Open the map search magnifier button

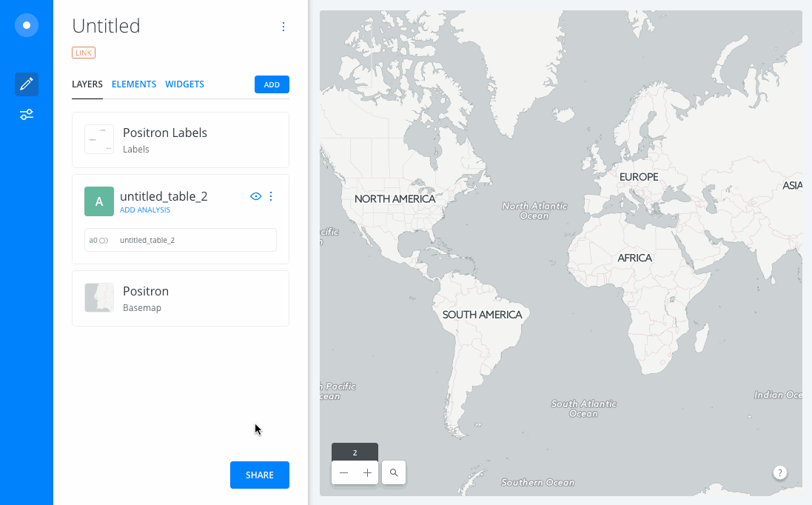[x=394, y=473]
